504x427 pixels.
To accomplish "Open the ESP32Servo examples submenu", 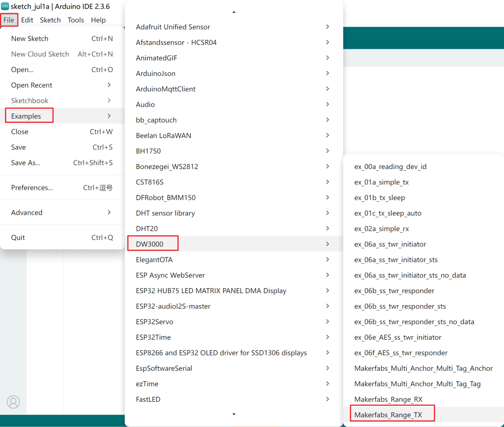I will 234,322.
